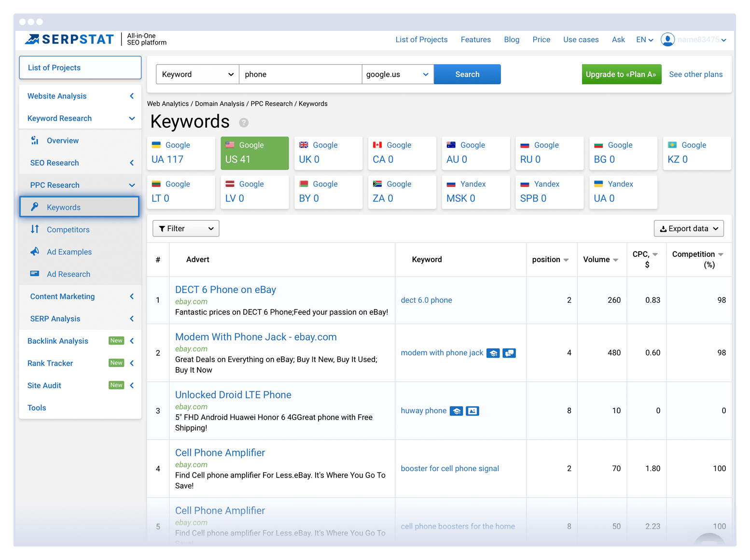
Task: Open booster for cell phone signal keyword
Action: tap(450, 469)
